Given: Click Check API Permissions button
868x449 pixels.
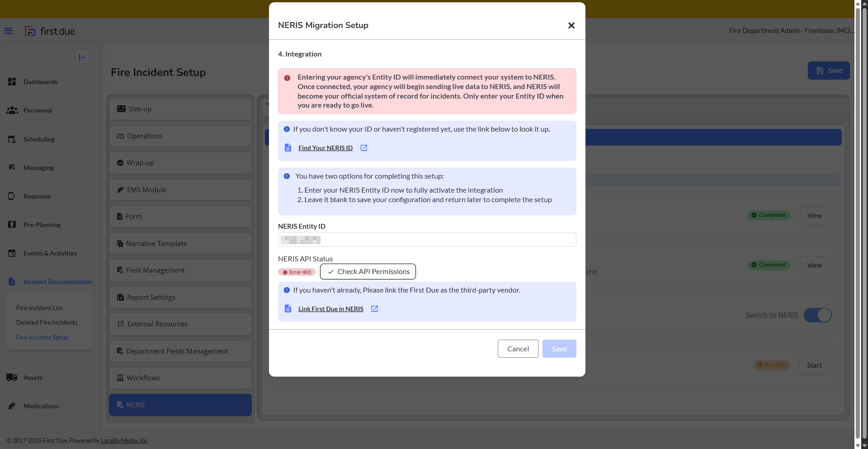Looking at the screenshot, I should (x=368, y=272).
